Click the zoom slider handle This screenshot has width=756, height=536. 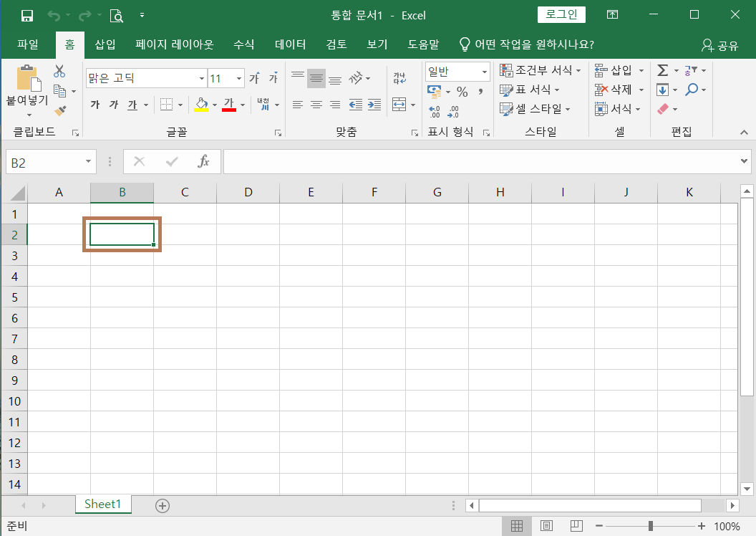[x=651, y=526]
